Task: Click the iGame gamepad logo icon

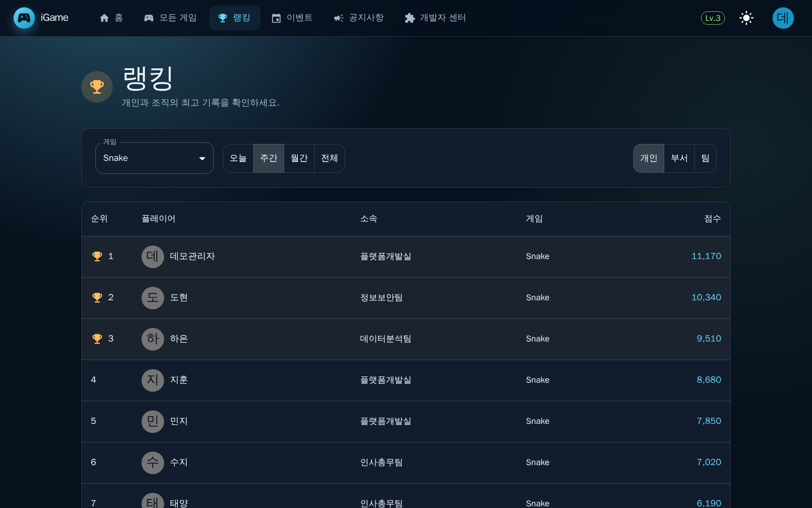Action: coord(24,18)
